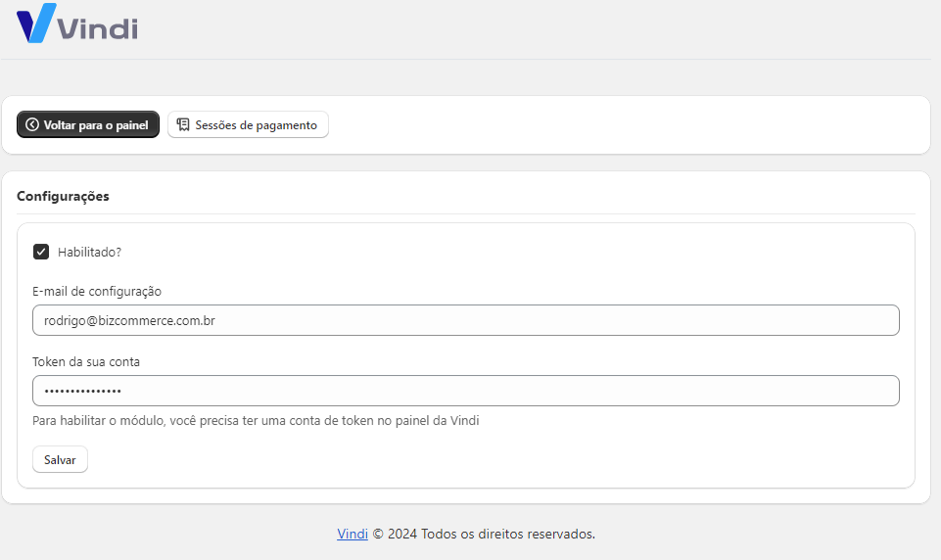Open 'Sessões de pagamento' page
The height and width of the screenshot is (560, 941).
[248, 125]
